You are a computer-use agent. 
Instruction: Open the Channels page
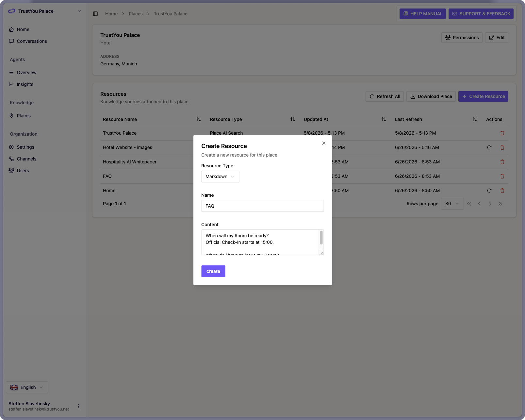click(26, 159)
